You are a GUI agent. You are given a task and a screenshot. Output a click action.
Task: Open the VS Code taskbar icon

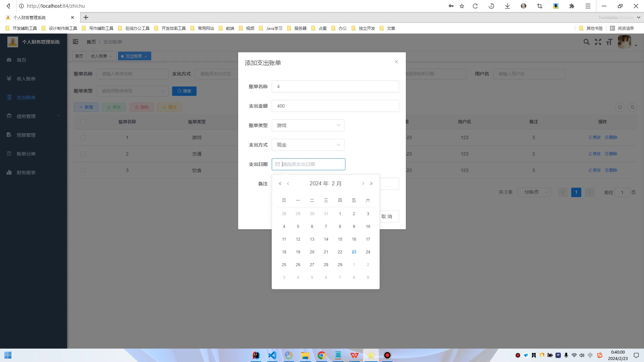(x=272, y=355)
